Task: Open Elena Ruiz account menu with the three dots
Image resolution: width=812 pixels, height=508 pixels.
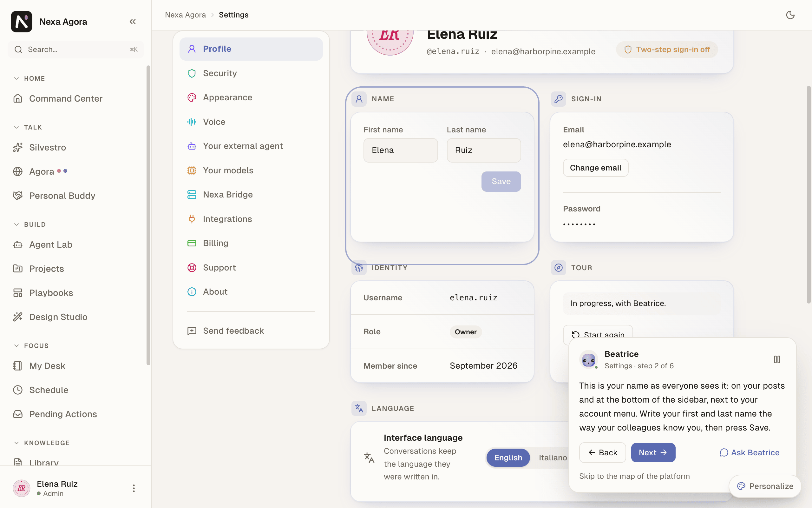Action: coord(134,488)
